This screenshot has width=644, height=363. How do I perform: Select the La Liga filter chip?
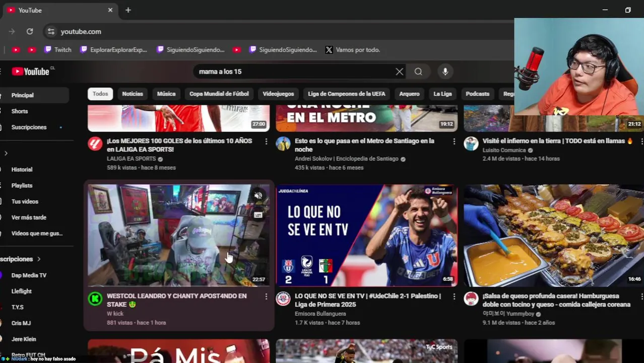(442, 94)
